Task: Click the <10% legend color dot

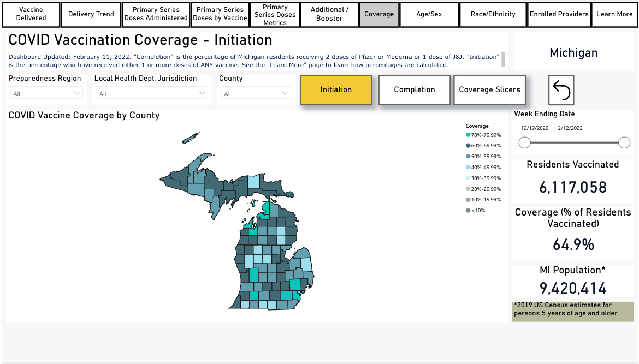Action: (x=468, y=211)
